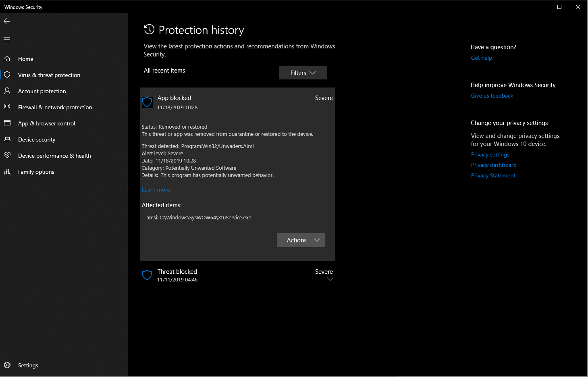Click the Threat detected Program:Win32/Unwaders.A!ml text
This screenshot has height=377, width=588.
tap(198, 146)
